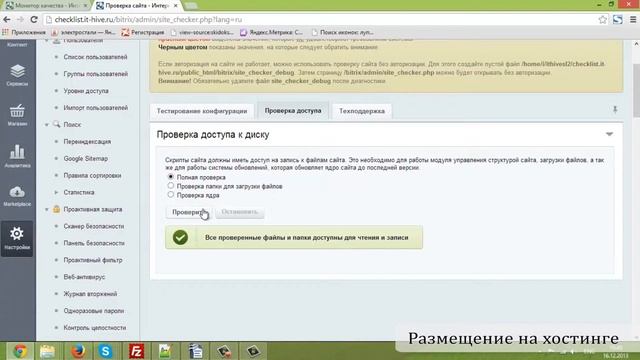640x360 pixels.
Task: Open Контроль целостности menu item
Action: tap(95, 328)
